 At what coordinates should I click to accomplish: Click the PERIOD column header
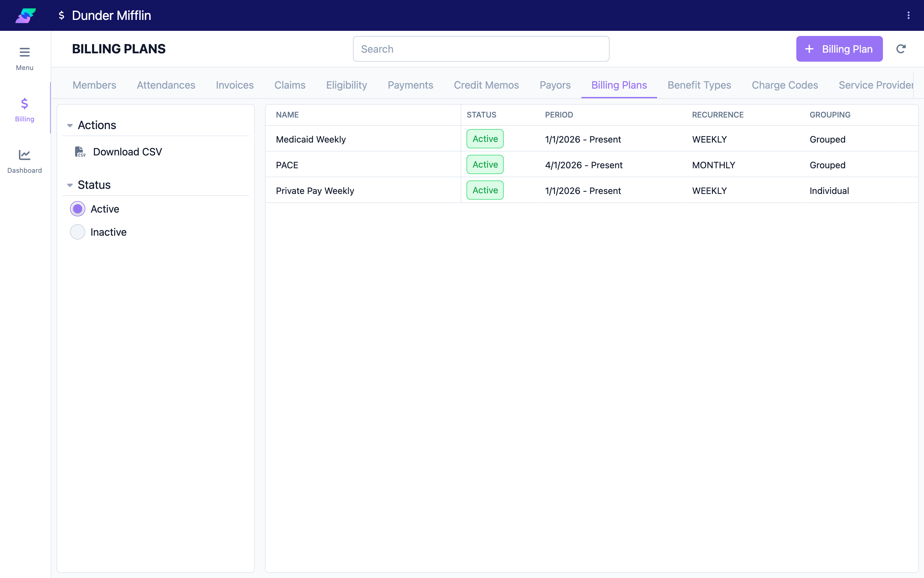[x=559, y=115]
